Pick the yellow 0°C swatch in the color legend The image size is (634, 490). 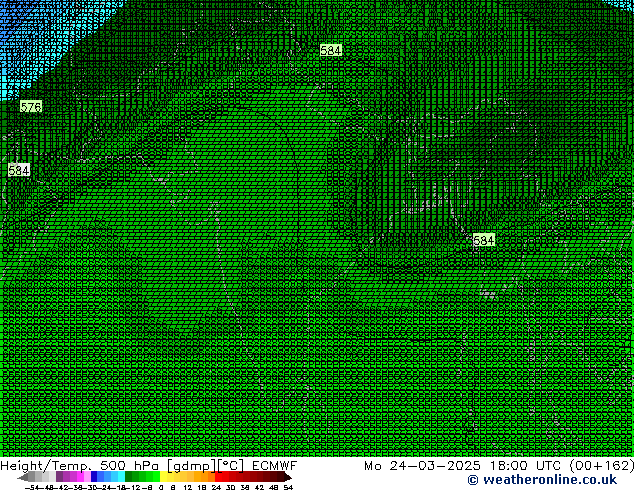(162, 477)
